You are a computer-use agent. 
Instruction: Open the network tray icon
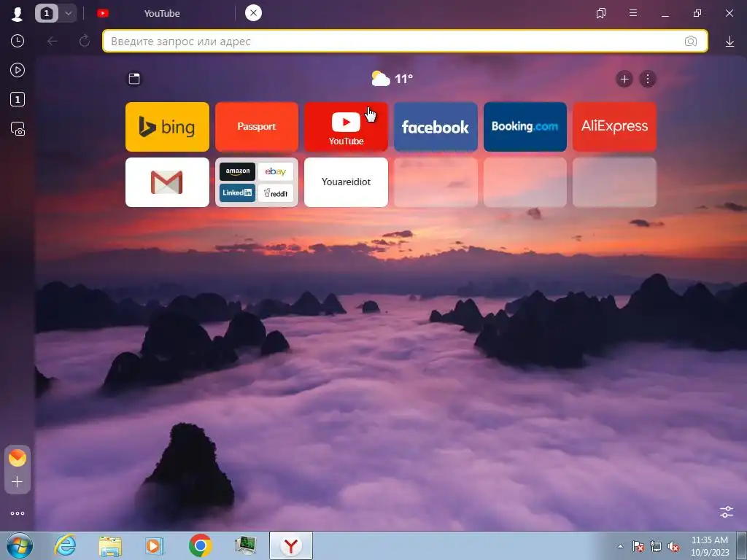[x=656, y=546]
